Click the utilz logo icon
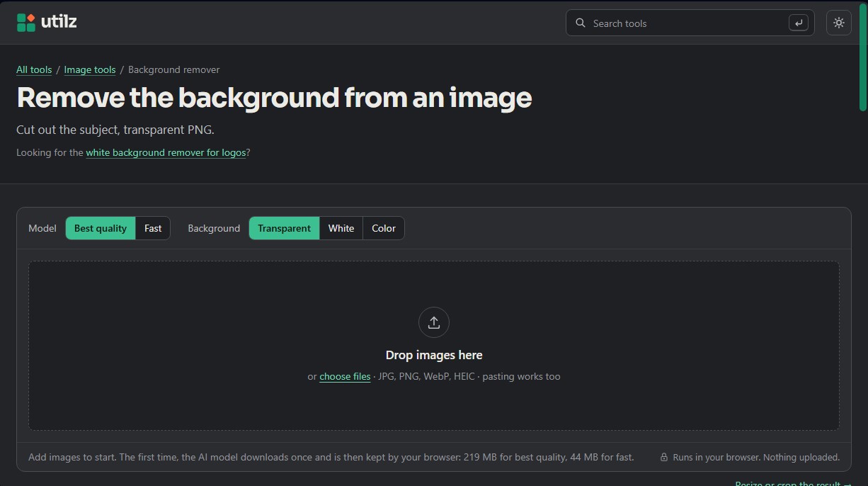Screen dimensions: 868x486 [x=26, y=23]
